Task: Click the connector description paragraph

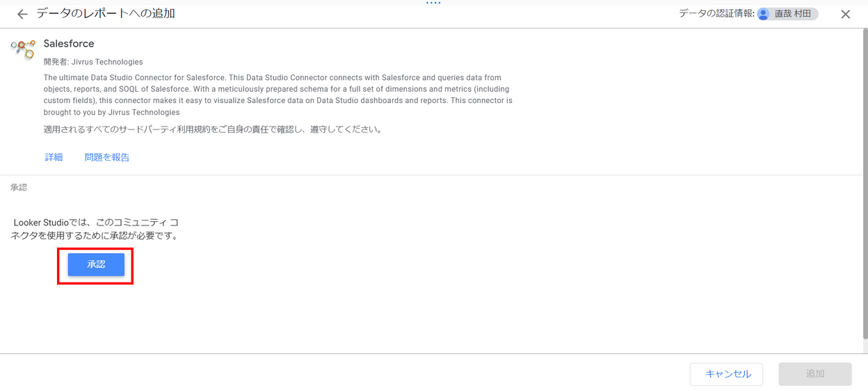Action: 278,95
